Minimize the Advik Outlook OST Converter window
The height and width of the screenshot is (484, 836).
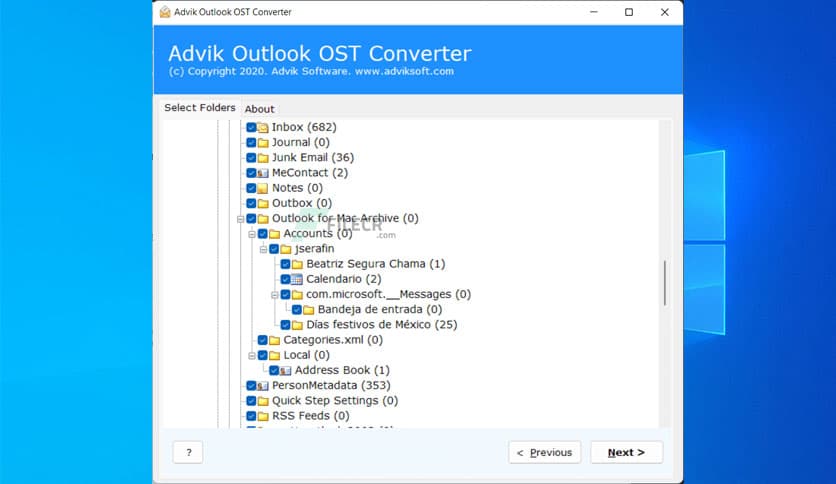click(x=594, y=12)
